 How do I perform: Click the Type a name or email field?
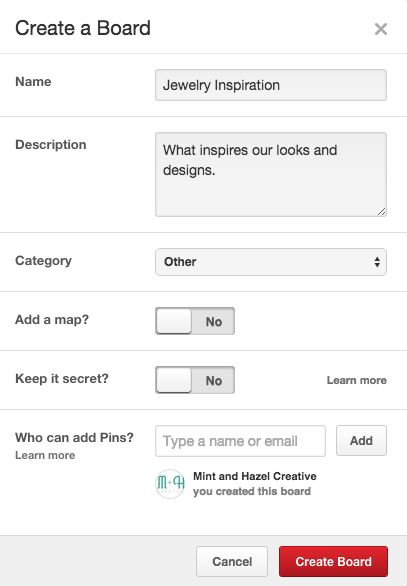240,441
